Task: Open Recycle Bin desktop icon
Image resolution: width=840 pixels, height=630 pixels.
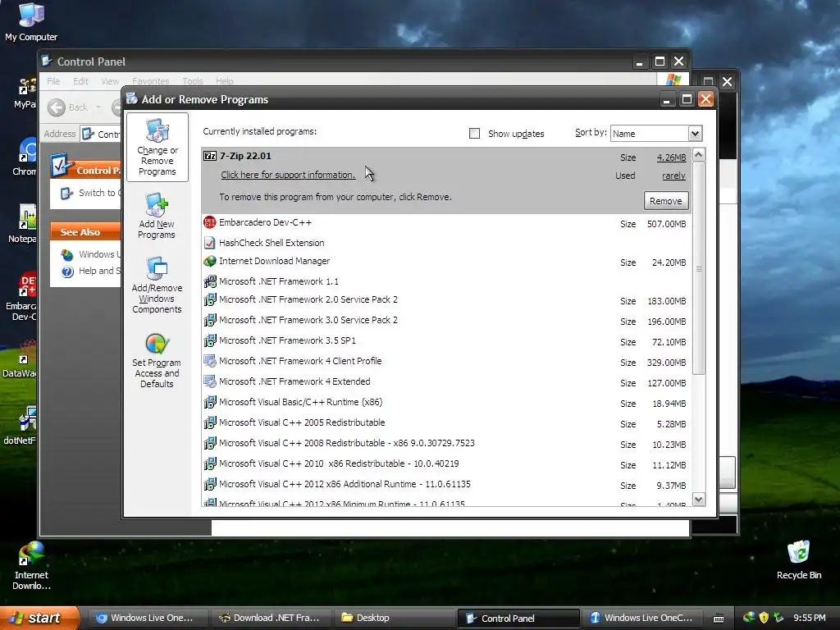Action: click(798, 559)
